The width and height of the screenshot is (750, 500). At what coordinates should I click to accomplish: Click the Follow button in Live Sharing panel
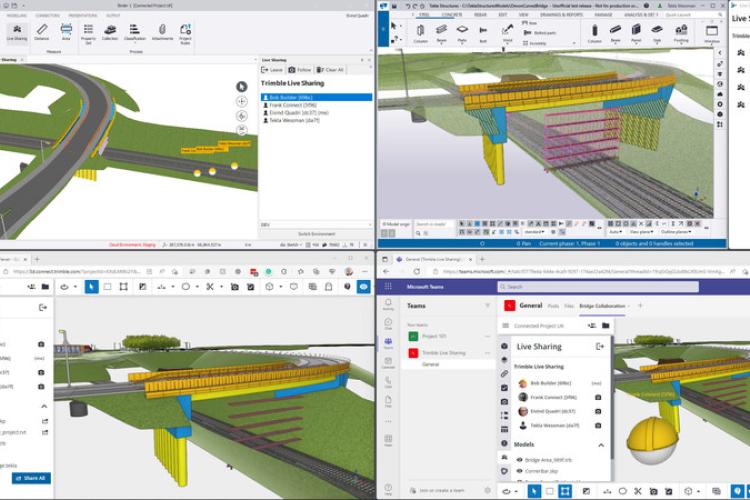pos(299,70)
